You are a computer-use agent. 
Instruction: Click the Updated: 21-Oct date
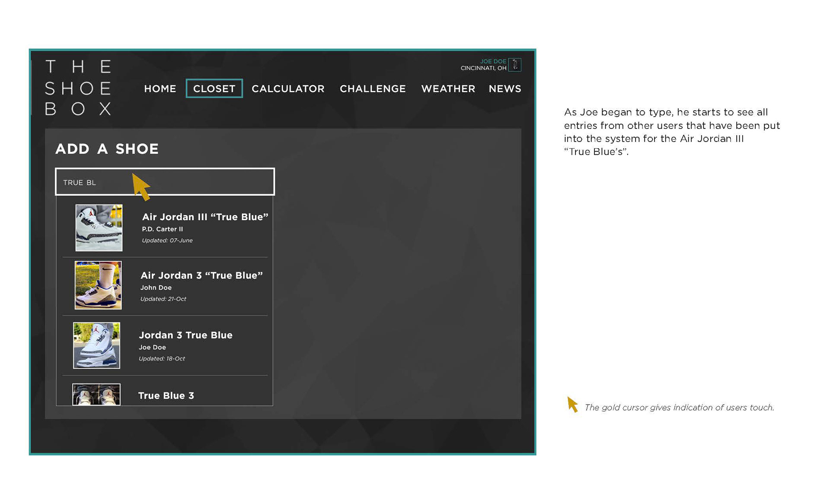pos(163,299)
